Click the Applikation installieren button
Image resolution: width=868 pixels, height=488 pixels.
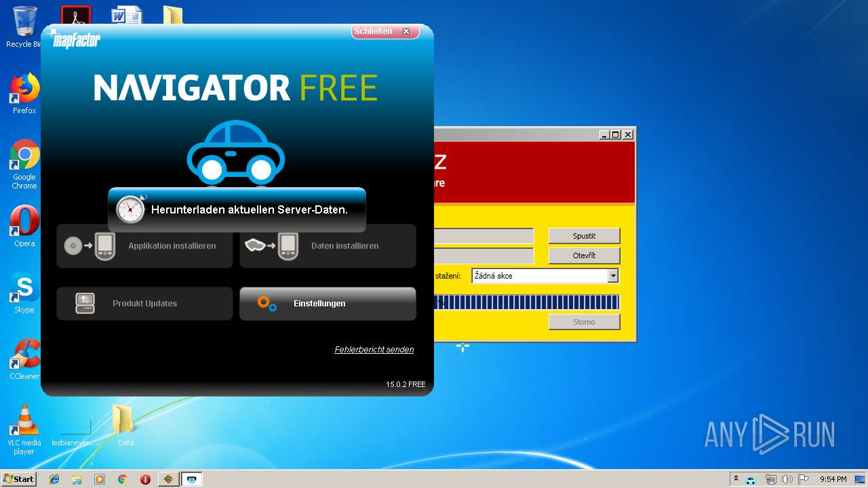(144, 246)
